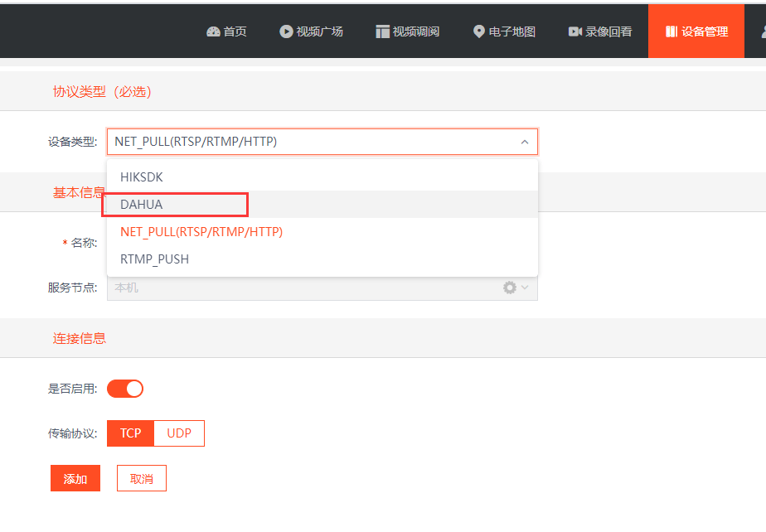Select the NET_PULL(RTSP/RTMP/HTTP) list option
Image resolution: width=766 pixels, height=532 pixels.
322,231
